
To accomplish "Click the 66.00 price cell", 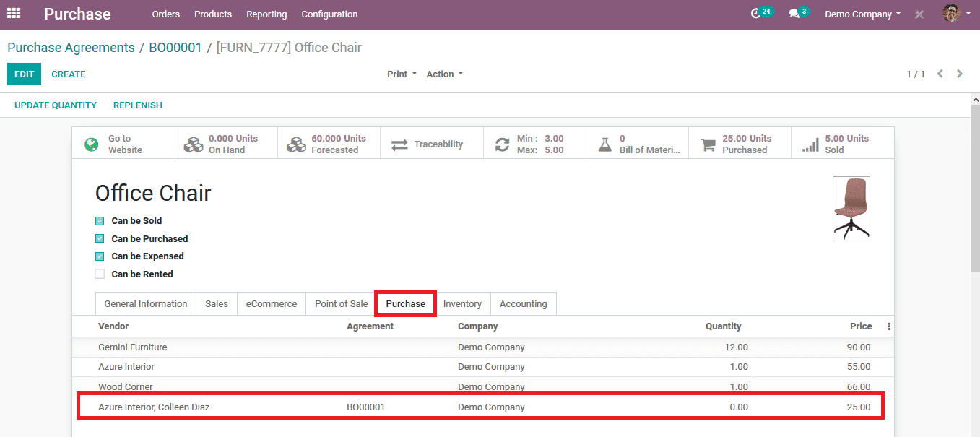I will tap(859, 387).
